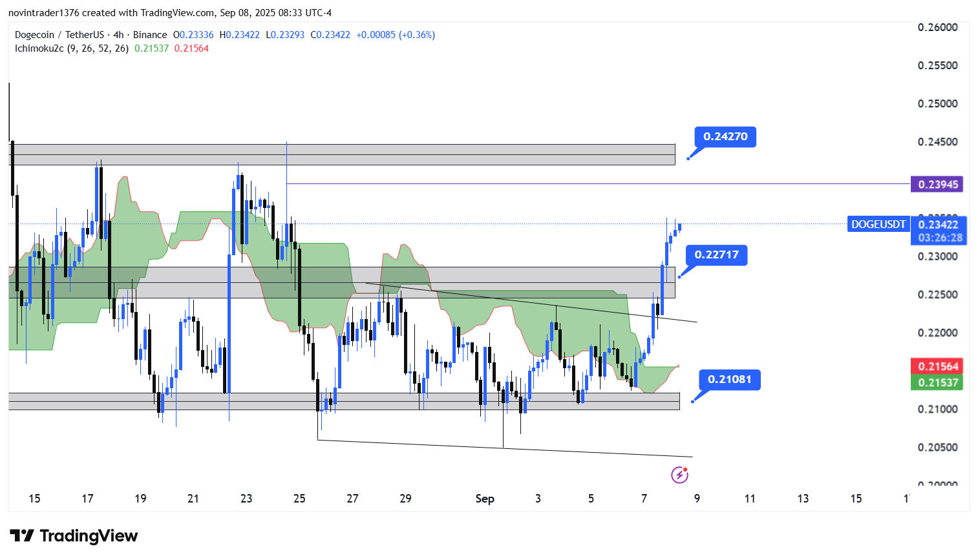
Task: Click the green 0.21537 axis label
Action: (937, 382)
